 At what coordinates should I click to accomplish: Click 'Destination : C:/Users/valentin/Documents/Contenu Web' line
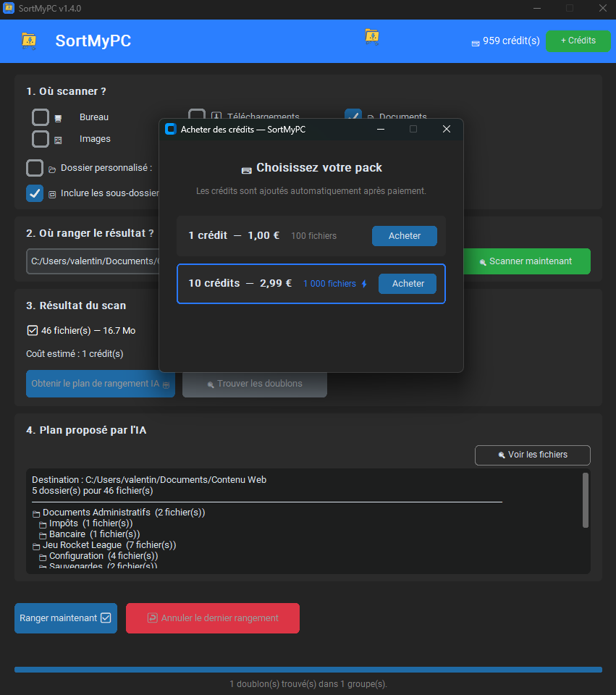point(149,479)
